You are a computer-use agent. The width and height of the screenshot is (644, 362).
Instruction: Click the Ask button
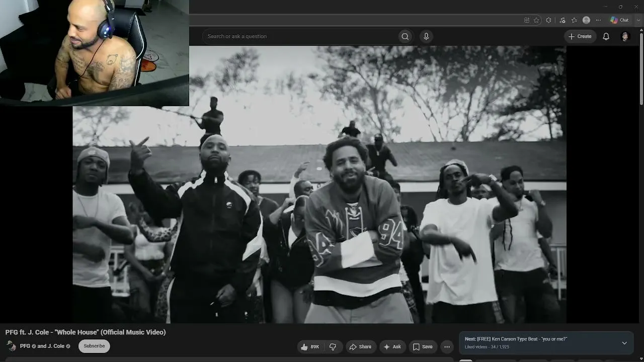pyautogui.click(x=392, y=346)
